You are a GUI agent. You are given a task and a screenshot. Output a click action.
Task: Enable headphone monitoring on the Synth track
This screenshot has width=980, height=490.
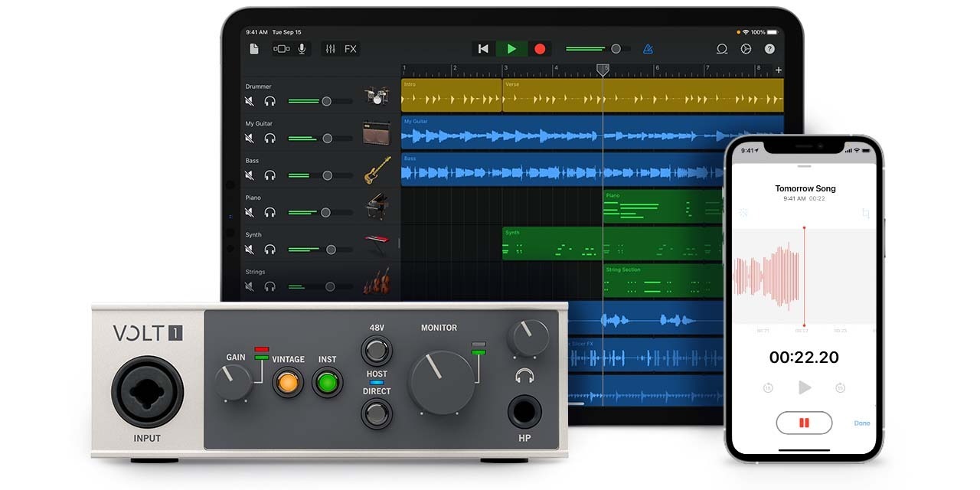coord(269,249)
